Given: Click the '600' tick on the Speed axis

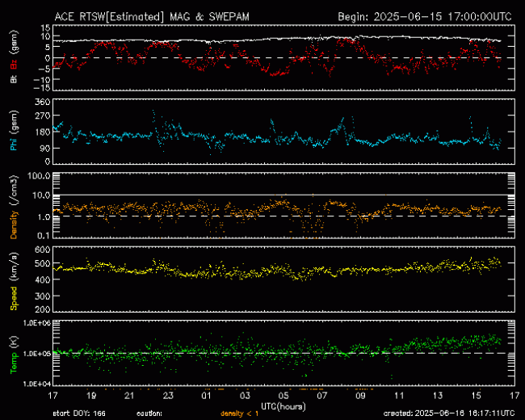Looking at the screenshot, I should (43, 250).
